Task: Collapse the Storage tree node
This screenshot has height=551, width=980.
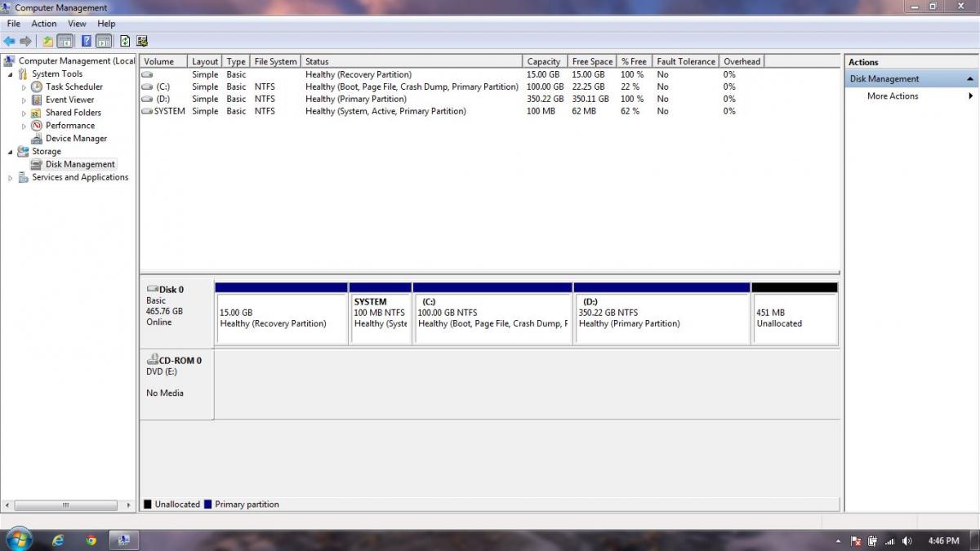Action: click(10, 152)
